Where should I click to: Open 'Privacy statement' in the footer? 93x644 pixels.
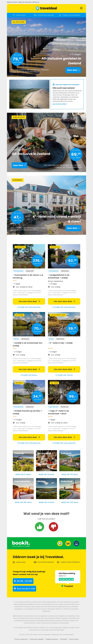[21, 639]
